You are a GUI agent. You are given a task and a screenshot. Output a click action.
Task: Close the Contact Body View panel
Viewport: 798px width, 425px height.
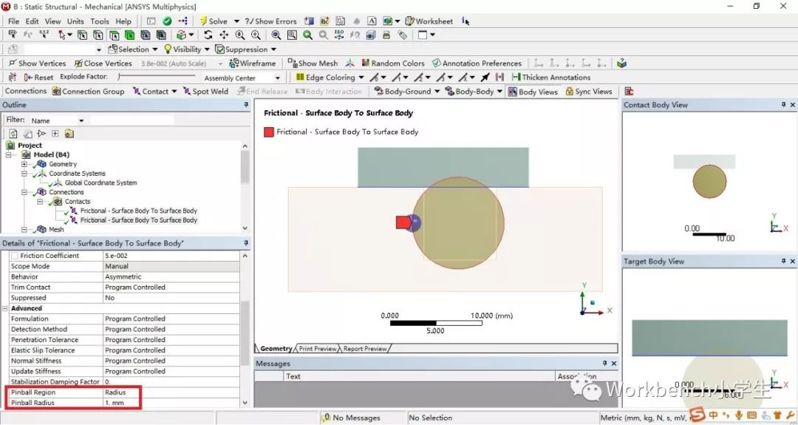792,104
